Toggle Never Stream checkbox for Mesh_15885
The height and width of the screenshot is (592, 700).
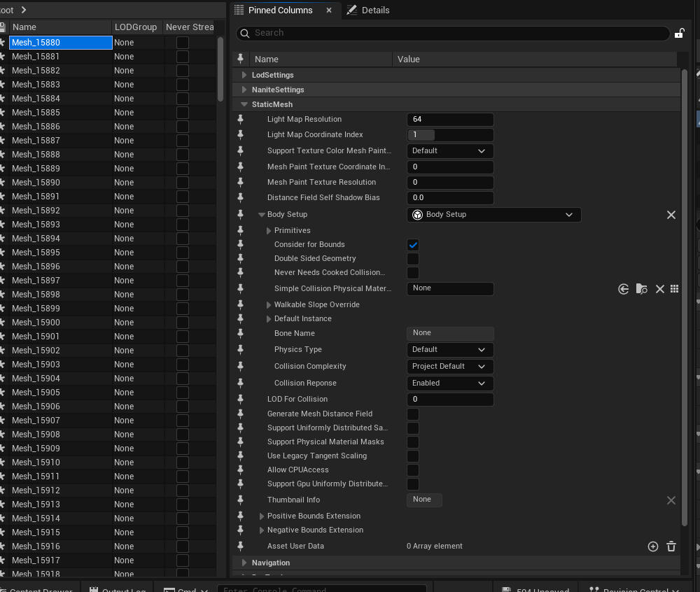point(182,113)
